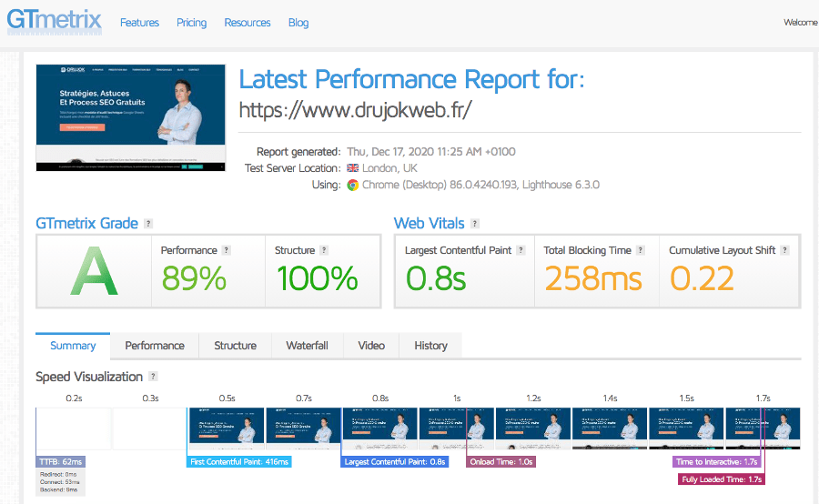Open the help icon beside GTmetrix Grade
Viewport: 819px width, 504px height.
click(148, 224)
